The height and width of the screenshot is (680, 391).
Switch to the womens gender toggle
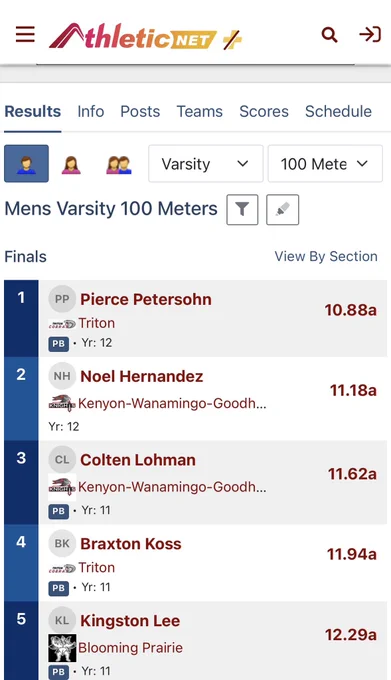71,165
